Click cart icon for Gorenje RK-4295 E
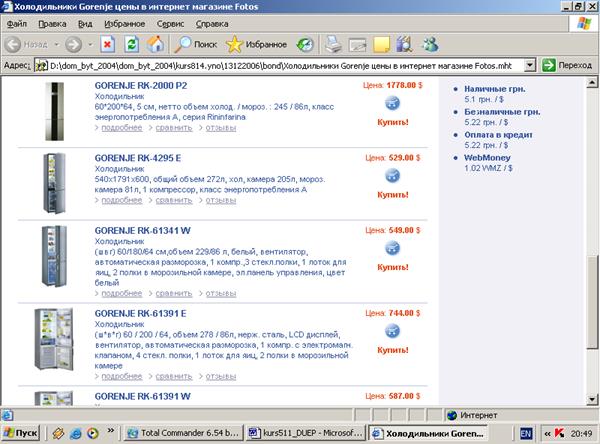 (391, 175)
